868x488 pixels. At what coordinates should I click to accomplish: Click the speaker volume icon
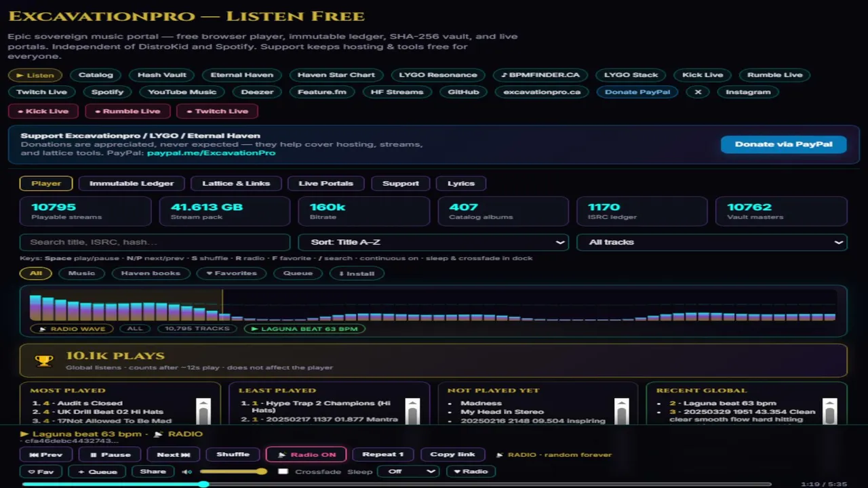[x=186, y=472]
